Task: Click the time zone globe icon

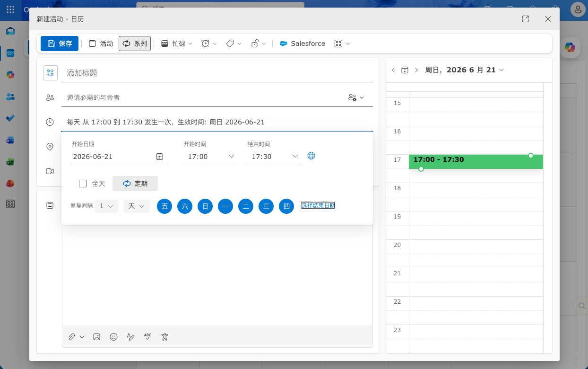Action: point(311,156)
